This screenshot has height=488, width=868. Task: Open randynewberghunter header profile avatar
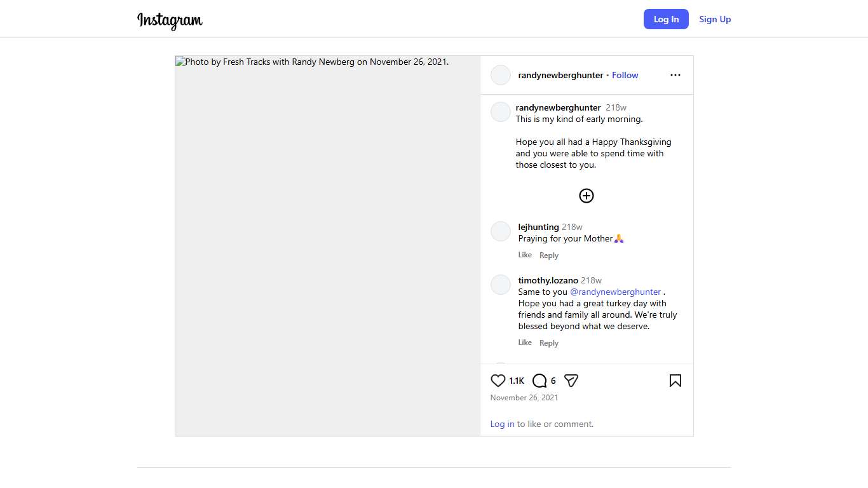(x=501, y=75)
